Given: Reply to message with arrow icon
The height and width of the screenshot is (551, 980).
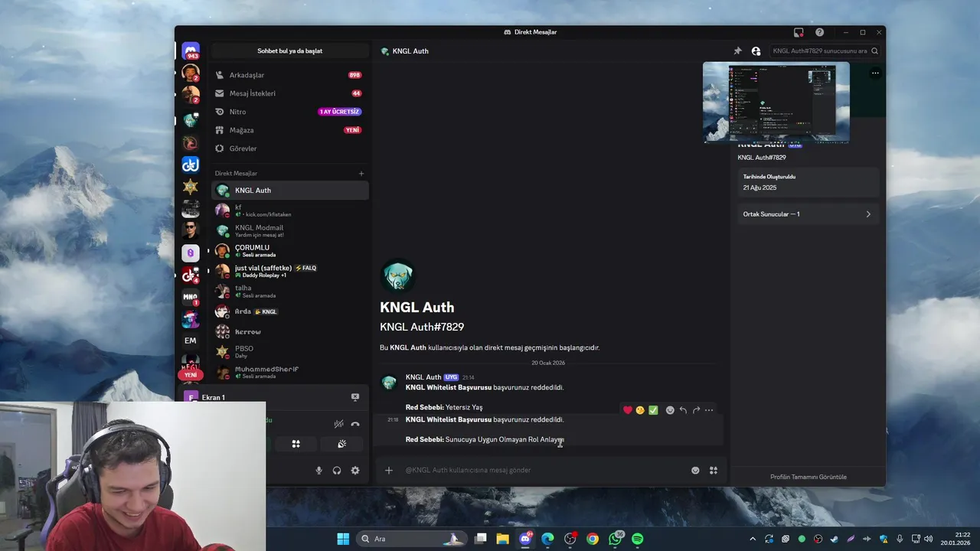Looking at the screenshot, I should 683,410.
